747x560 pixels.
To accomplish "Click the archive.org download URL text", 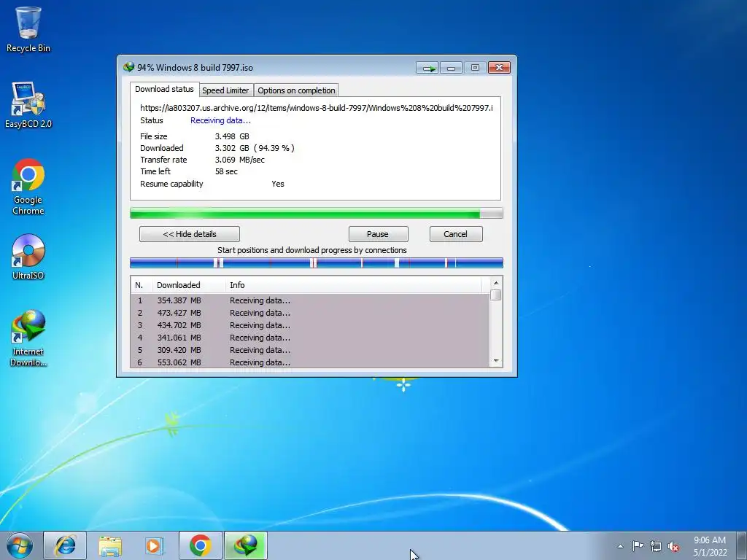I will coord(317,108).
